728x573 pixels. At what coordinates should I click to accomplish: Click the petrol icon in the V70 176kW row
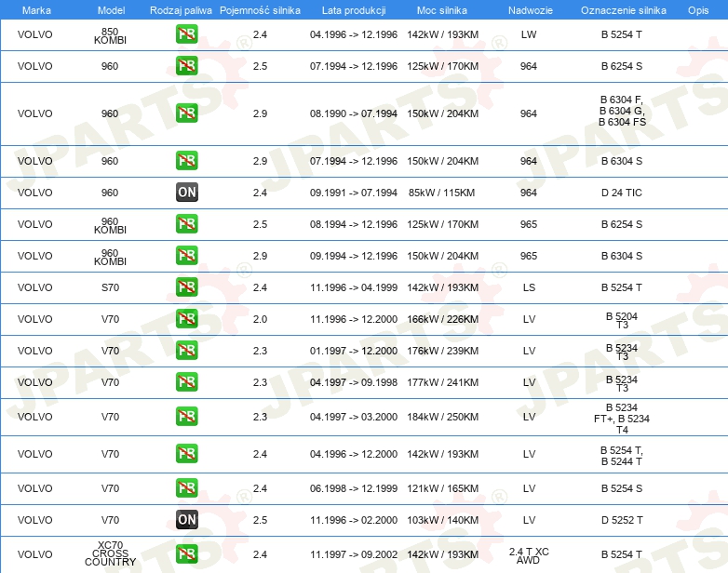coord(186,351)
